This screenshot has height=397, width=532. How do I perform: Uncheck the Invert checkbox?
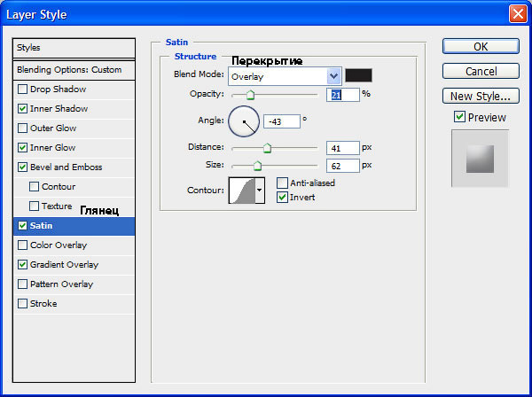282,197
